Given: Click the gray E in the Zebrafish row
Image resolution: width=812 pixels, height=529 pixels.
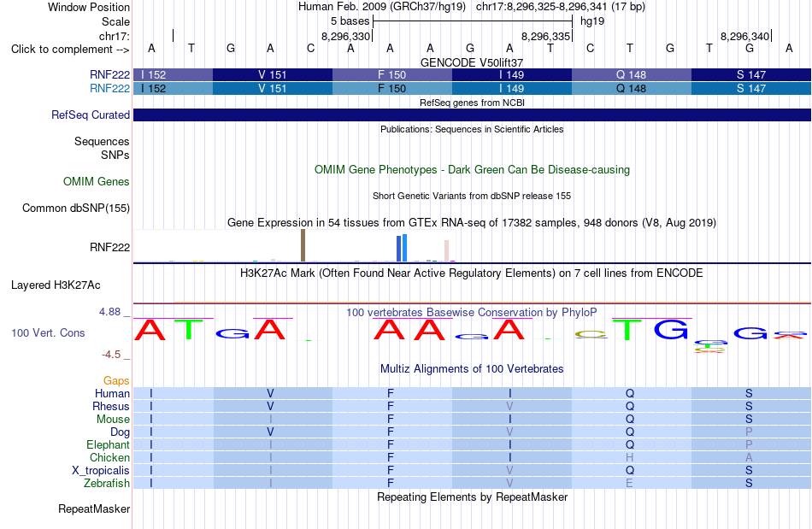Looking at the screenshot, I should (x=630, y=483).
